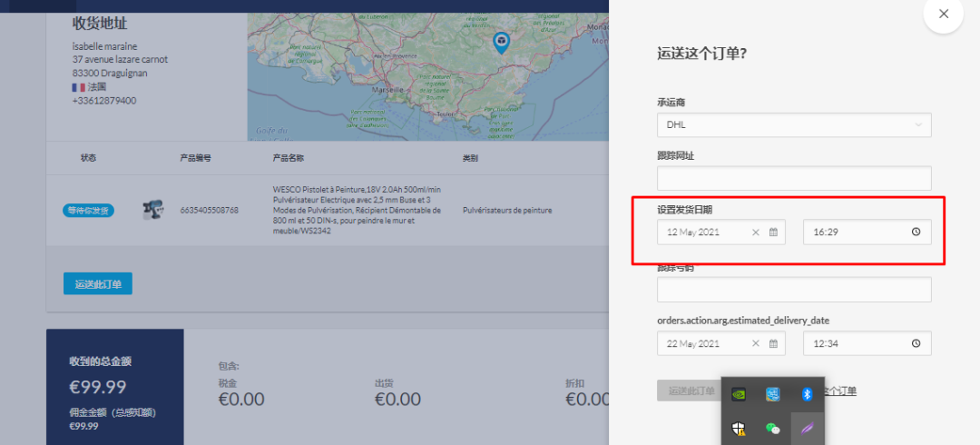Viewport: 980px width, 445px height.
Task: Clear the 22 May 2021 delivery date
Action: click(755, 343)
